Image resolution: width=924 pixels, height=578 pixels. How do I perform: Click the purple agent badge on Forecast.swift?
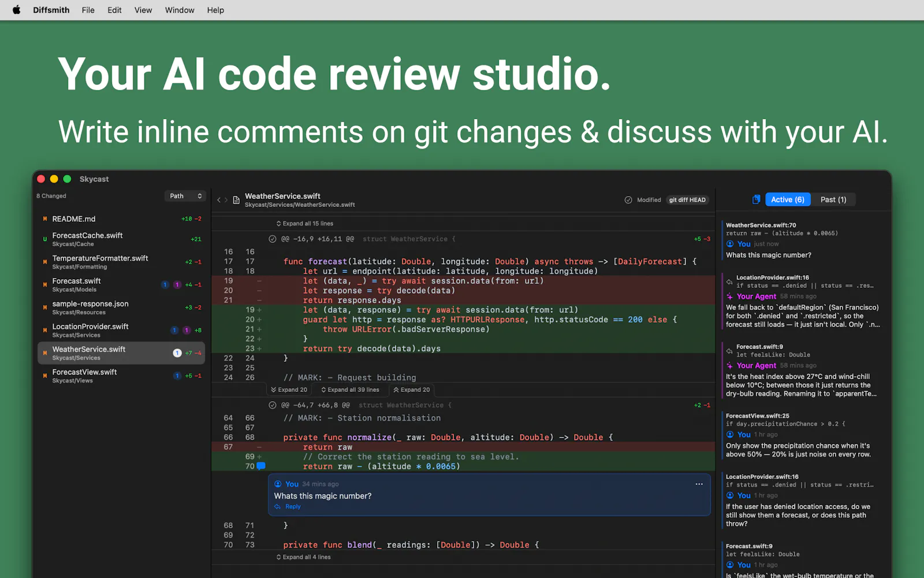point(177,285)
